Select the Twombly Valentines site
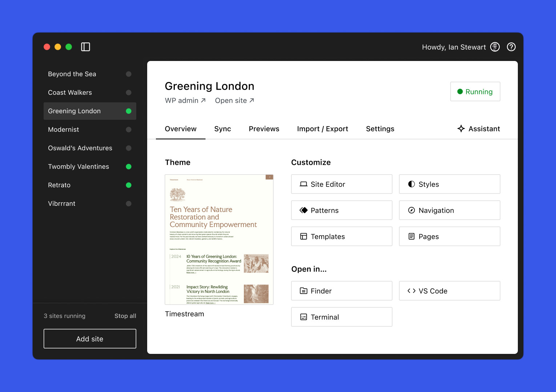The height and width of the screenshot is (392, 556). (90, 167)
